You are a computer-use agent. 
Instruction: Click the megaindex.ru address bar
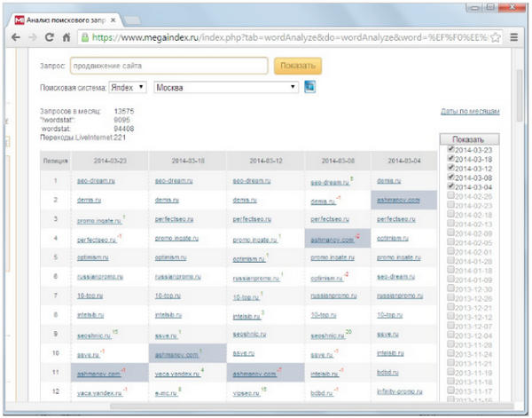point(289,37)
